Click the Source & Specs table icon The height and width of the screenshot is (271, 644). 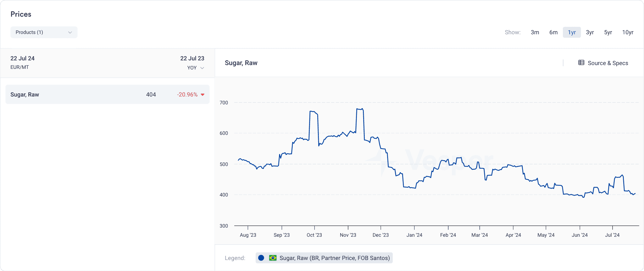pos(581,63)
